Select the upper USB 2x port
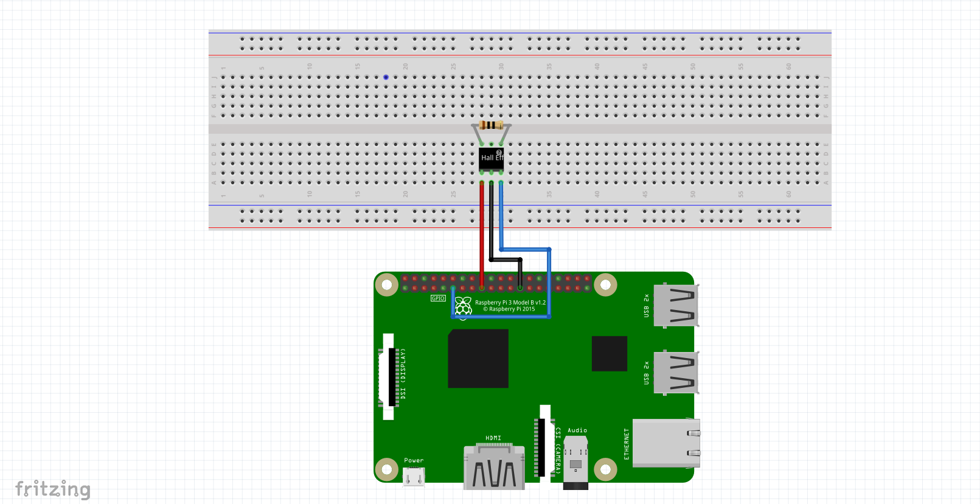The height and width of the screenshot is (504, 980). coord(676,305)
